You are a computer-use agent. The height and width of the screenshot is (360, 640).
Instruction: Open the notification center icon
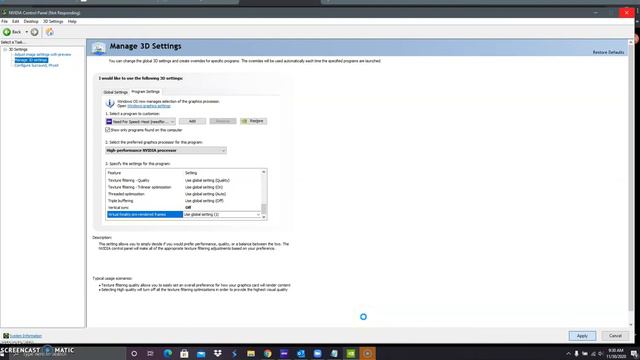pos(633,354)
